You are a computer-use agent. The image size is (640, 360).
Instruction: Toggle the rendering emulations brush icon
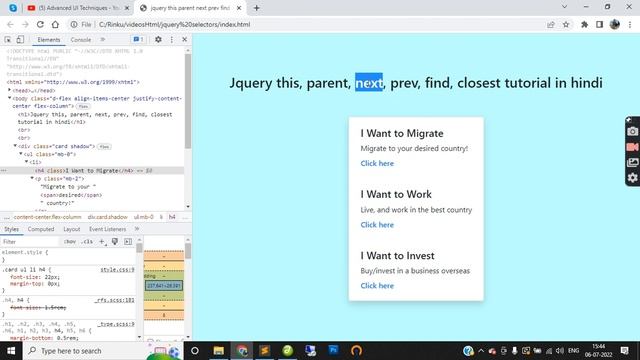point(115,242)
